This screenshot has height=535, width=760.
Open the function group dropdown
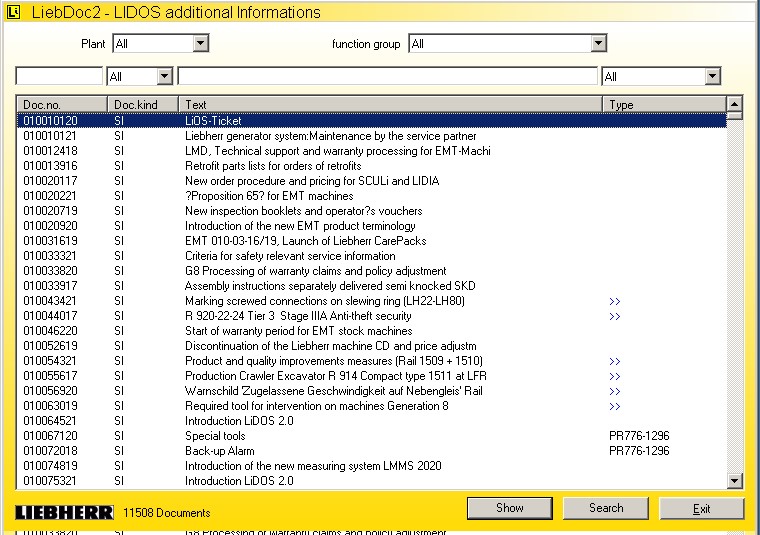point(599,44)
